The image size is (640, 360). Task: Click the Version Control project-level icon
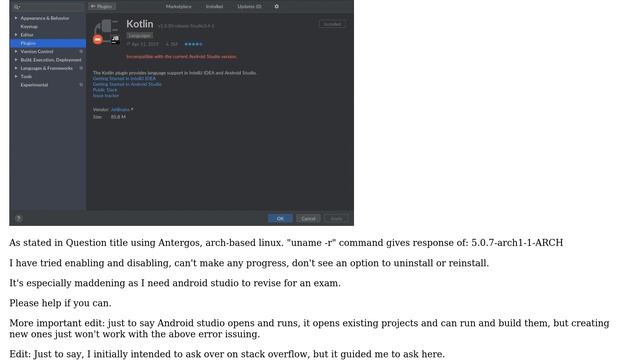click(x=81, y=51)
